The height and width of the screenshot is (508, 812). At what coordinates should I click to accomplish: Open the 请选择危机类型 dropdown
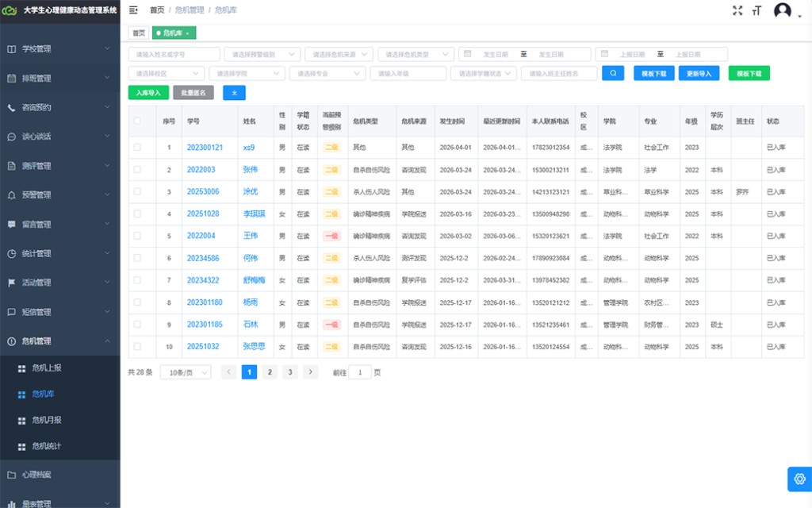point(416,54)
